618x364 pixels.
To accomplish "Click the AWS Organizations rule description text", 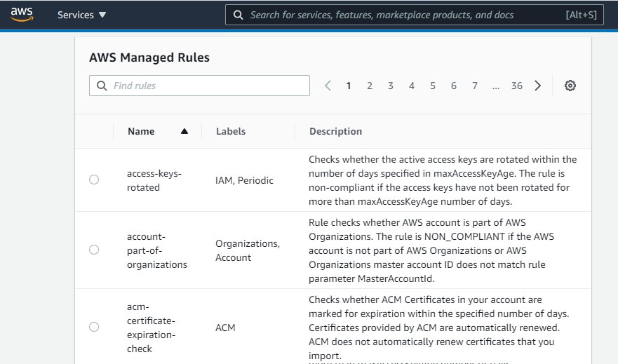I will pos(431,250).
